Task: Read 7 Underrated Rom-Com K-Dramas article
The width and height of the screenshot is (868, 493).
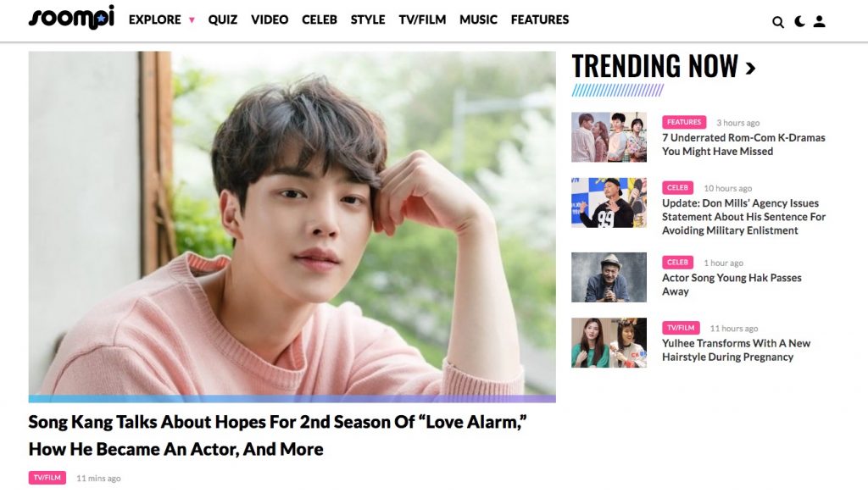Action: click(x=743, y=144)
